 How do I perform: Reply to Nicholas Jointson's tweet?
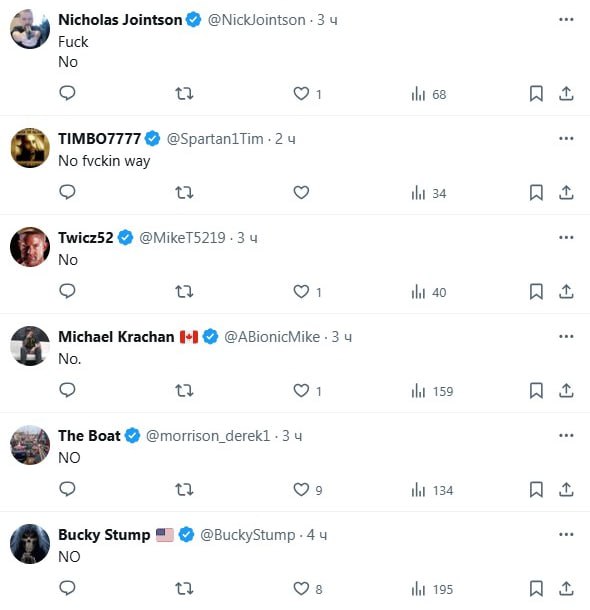[67, 93]
